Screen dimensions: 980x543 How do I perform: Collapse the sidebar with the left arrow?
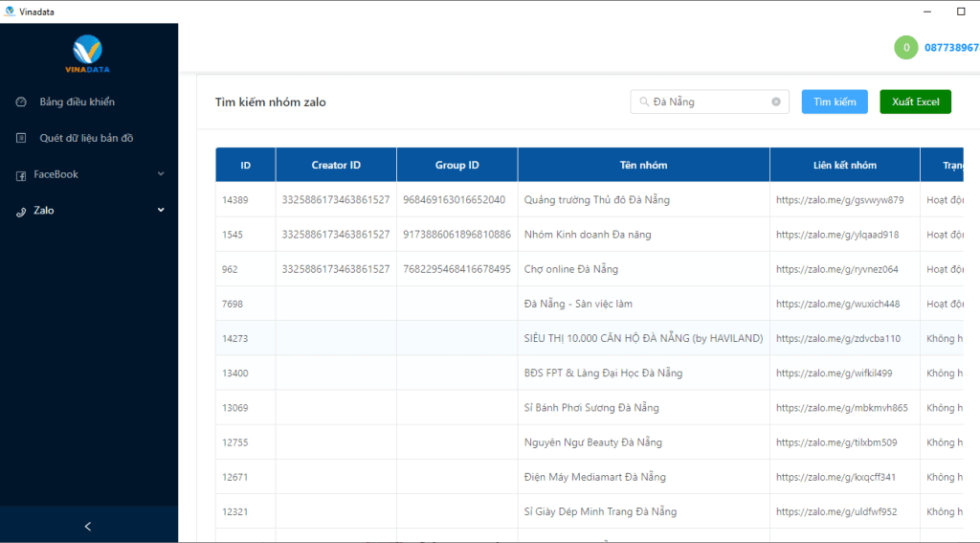(88, 526)
